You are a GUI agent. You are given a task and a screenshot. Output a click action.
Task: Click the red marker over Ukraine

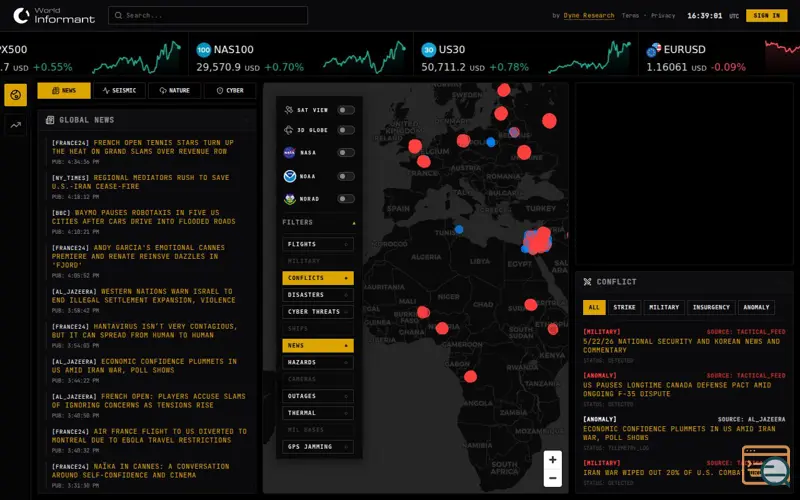524,152
